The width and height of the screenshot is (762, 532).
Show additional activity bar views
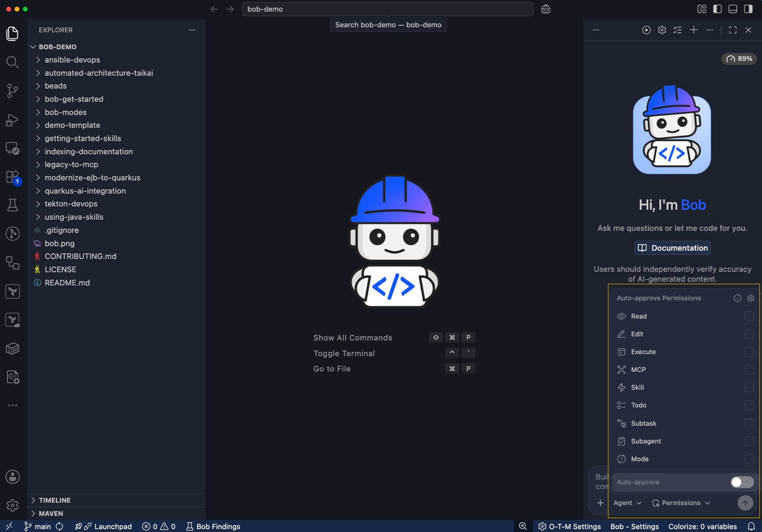point(13,405)
